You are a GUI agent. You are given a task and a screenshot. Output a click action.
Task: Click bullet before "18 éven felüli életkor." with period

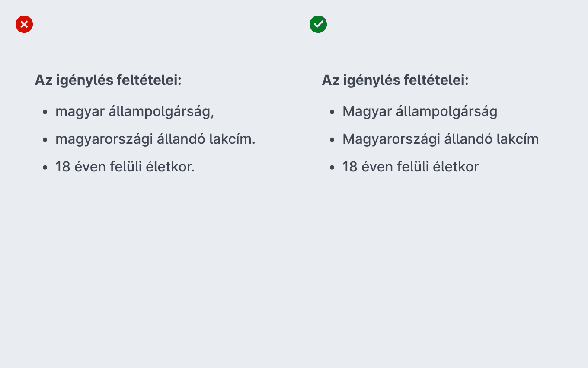click(45, 168)
